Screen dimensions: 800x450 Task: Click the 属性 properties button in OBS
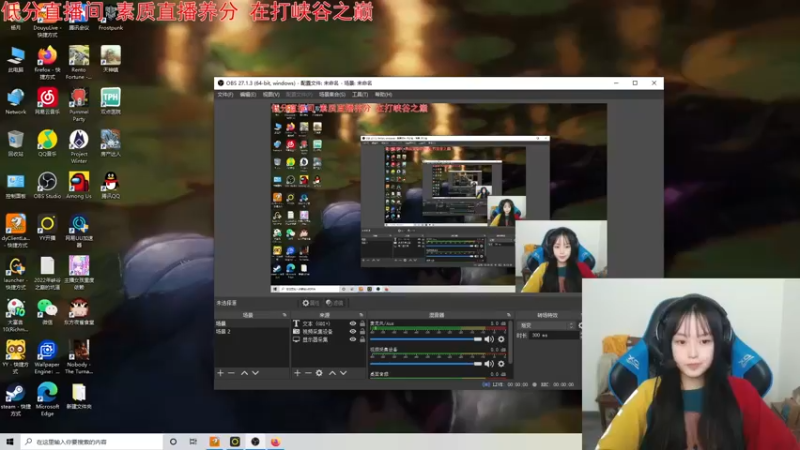(310, 303)
